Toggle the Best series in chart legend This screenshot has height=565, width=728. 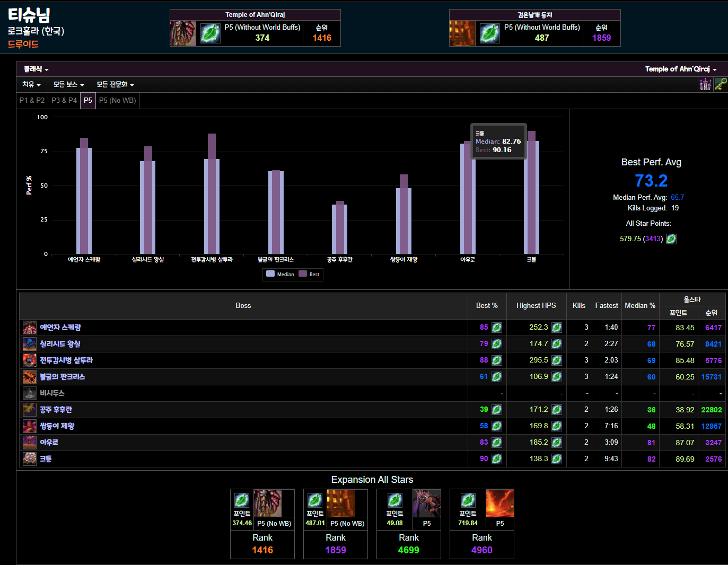(x=309, y=274)
